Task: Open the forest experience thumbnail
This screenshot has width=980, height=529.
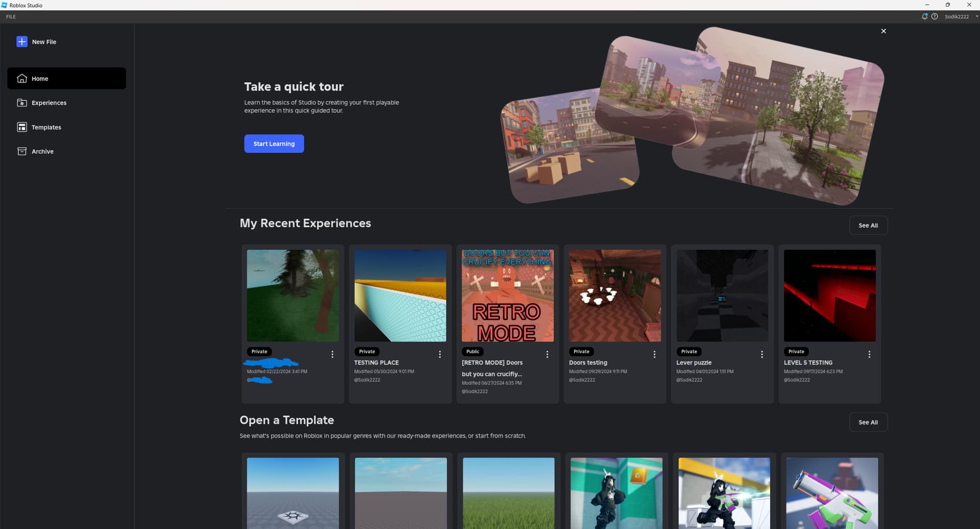Action: [293, 296]
